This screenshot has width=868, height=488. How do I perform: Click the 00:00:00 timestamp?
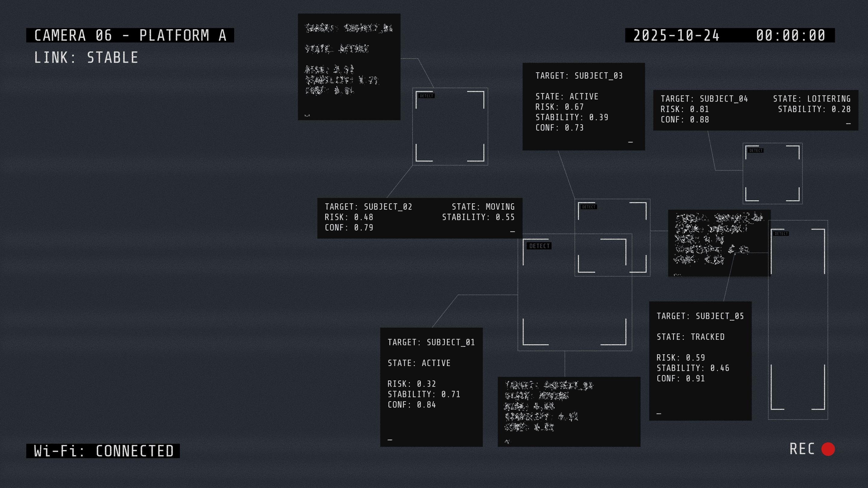tap(790, 35)
